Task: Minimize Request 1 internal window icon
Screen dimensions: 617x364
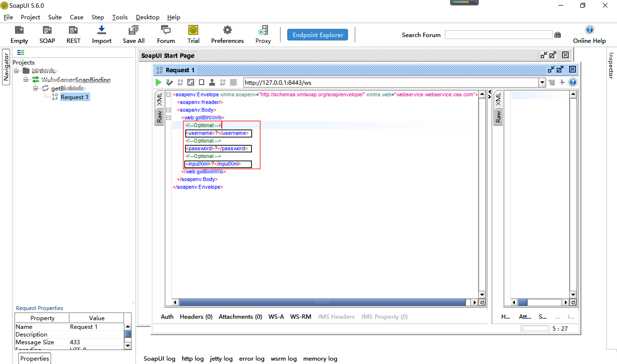Action: click(551, 70)
